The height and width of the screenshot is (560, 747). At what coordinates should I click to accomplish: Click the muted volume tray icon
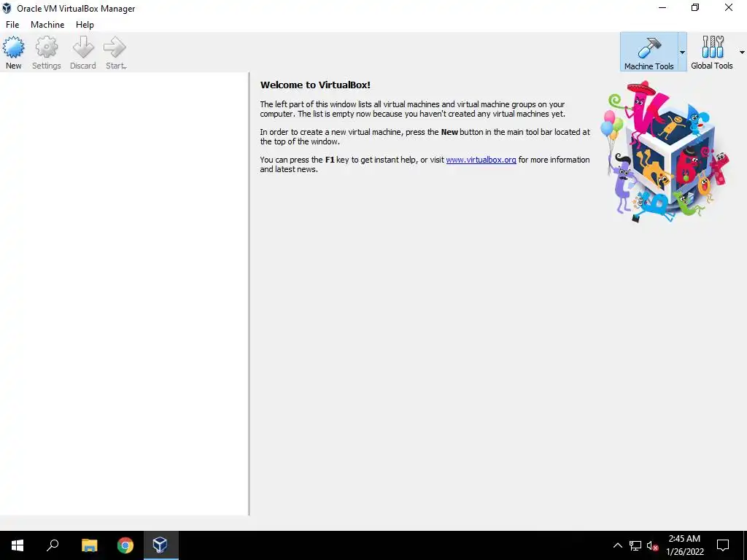pyautogui.click(x=652, y=545)
